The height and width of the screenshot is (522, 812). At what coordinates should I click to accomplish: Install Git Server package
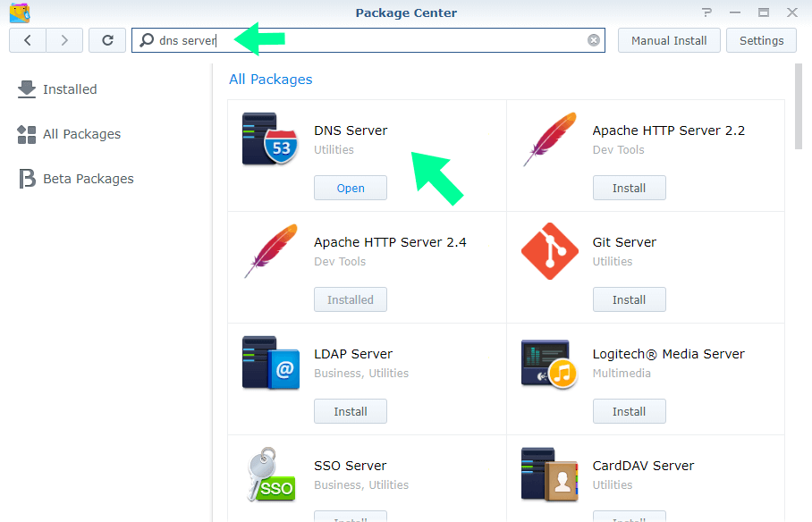[x=630, y=299]
